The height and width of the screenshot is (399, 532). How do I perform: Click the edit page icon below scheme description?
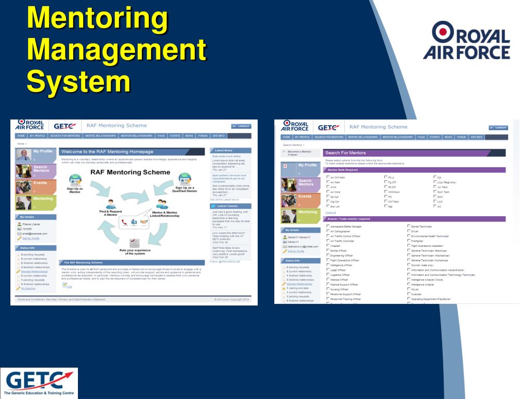[64, 286]
